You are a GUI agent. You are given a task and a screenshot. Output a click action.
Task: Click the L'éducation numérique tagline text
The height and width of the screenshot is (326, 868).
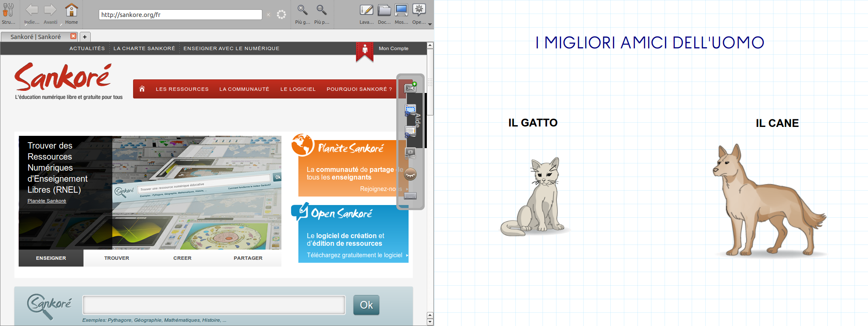coord(69,97)
